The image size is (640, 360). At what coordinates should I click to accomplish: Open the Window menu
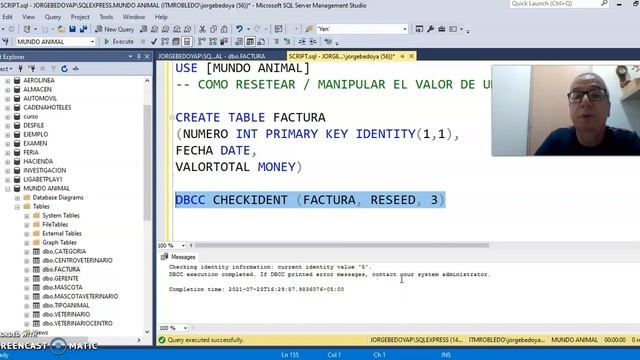[x=134, y=17]
